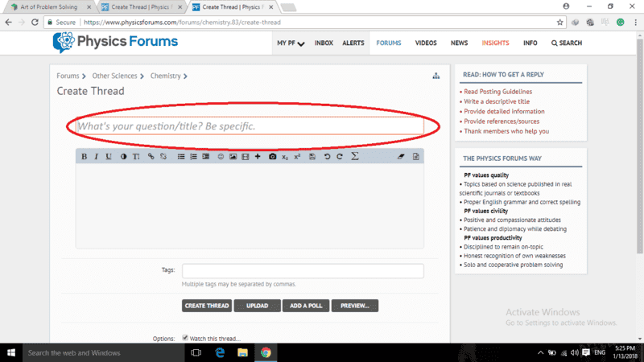Click the indent/alignment toolbar icon

tap(206, 156)
